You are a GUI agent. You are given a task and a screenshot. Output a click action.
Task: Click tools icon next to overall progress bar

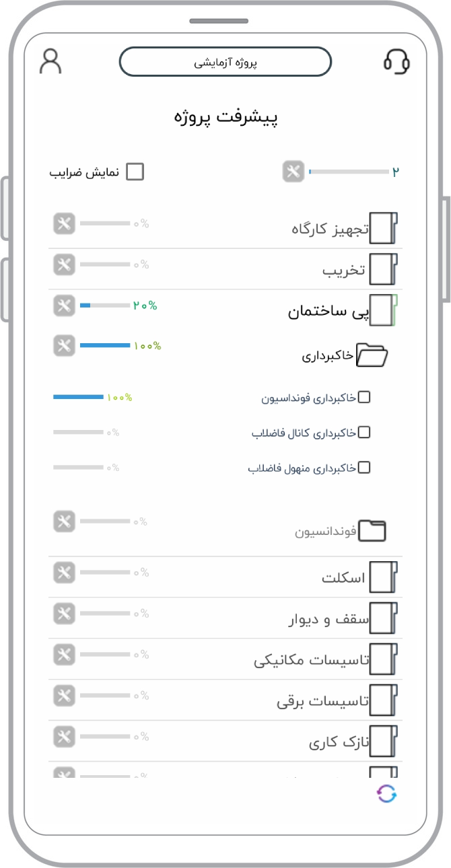pos(293,172)
